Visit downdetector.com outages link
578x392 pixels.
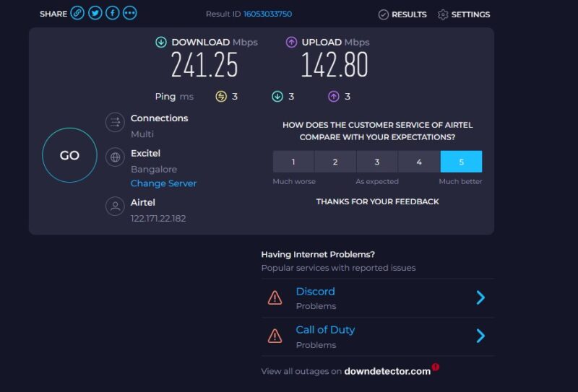tap(387, 371)
